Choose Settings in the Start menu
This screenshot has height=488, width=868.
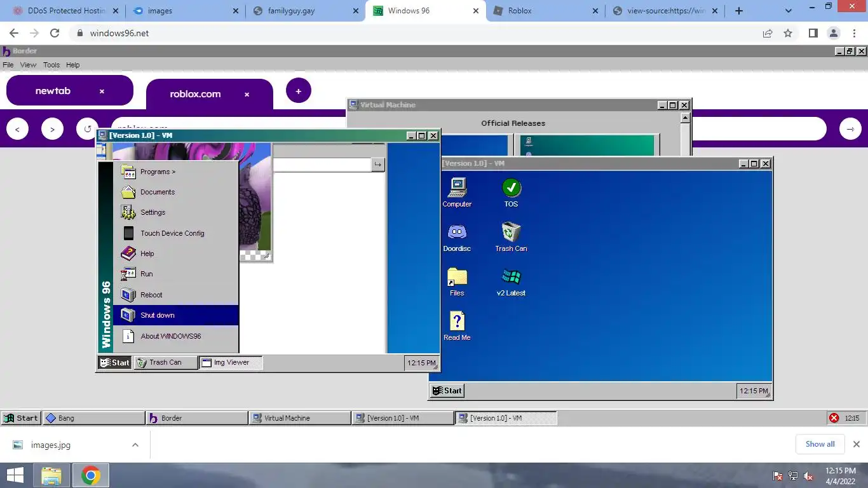[x=176, y=212]
